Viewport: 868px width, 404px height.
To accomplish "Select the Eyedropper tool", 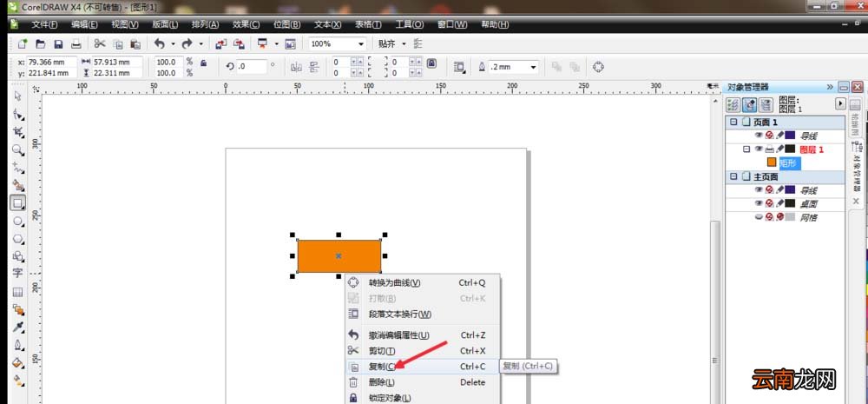I will pos(17,327).
